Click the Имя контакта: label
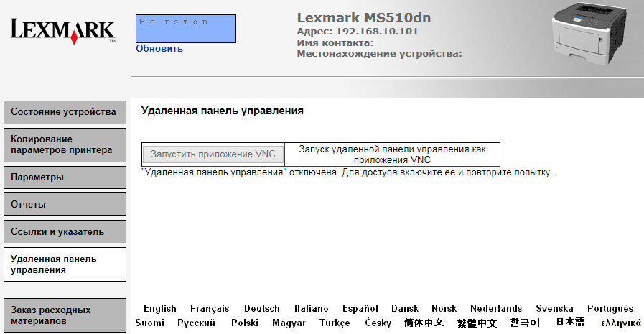This screenshot has height=334, width=644. [335, 42]
